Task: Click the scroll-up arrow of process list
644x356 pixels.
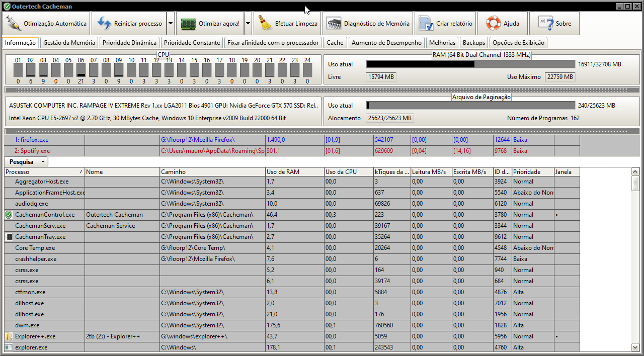Action: (x=635, y=172)
